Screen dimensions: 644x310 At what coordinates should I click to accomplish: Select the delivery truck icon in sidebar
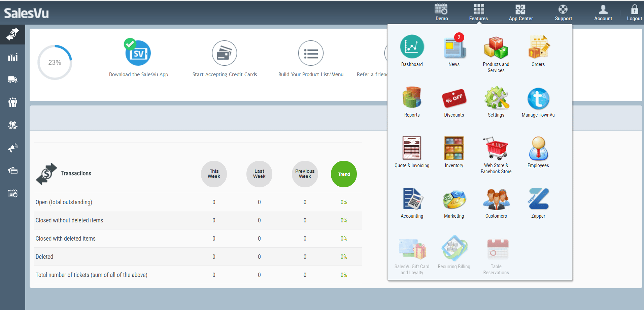[12, 80]
